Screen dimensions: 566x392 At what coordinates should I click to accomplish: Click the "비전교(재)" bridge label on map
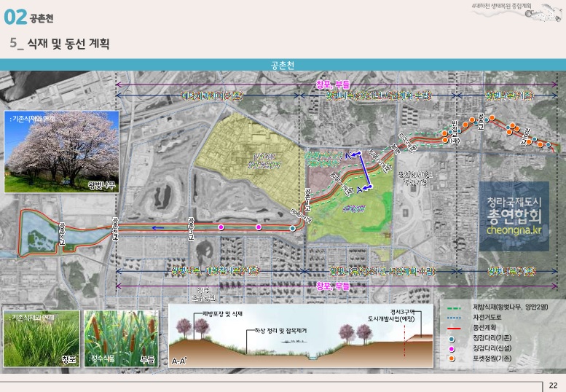click(x=455, y=133)
